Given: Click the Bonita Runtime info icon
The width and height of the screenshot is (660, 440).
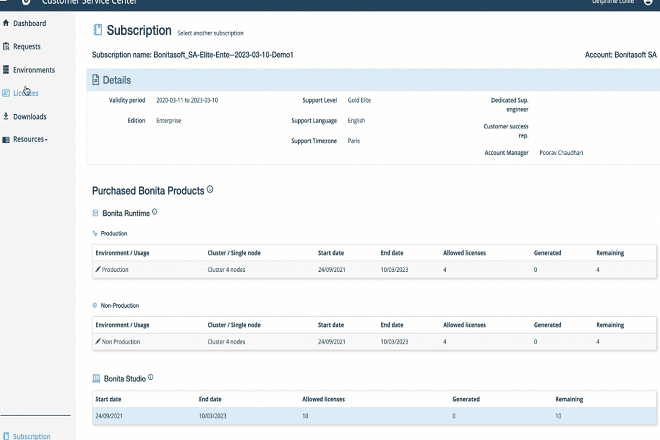Looking at the screenshot, I should 155,212.
